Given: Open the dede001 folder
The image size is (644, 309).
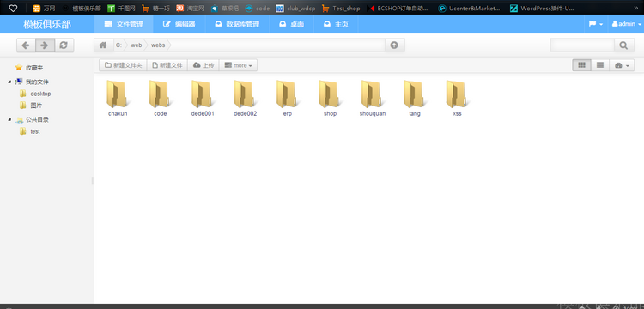Looking at the screenshot, I should click(203, 99).
